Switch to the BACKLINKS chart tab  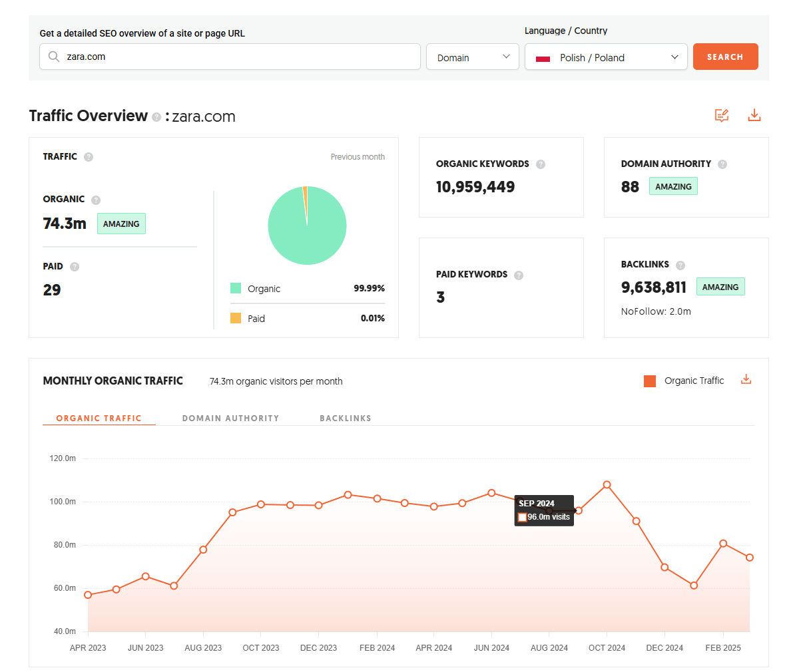(x=346, y=419)
